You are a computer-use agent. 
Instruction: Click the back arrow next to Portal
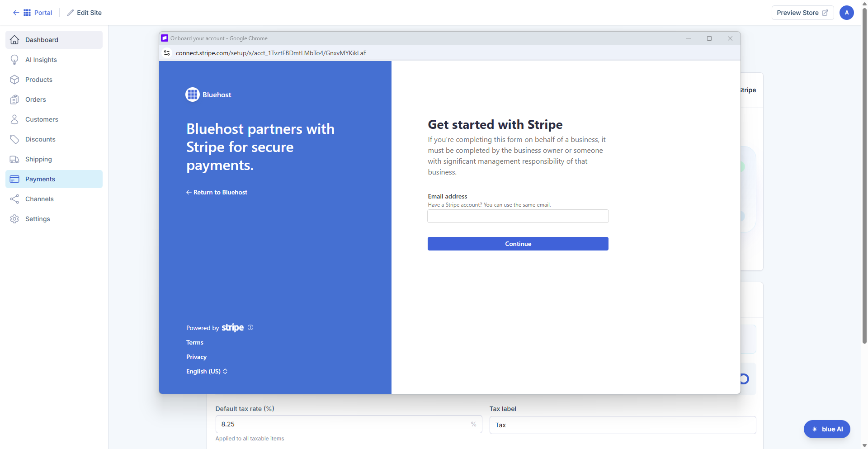point(16,13)
